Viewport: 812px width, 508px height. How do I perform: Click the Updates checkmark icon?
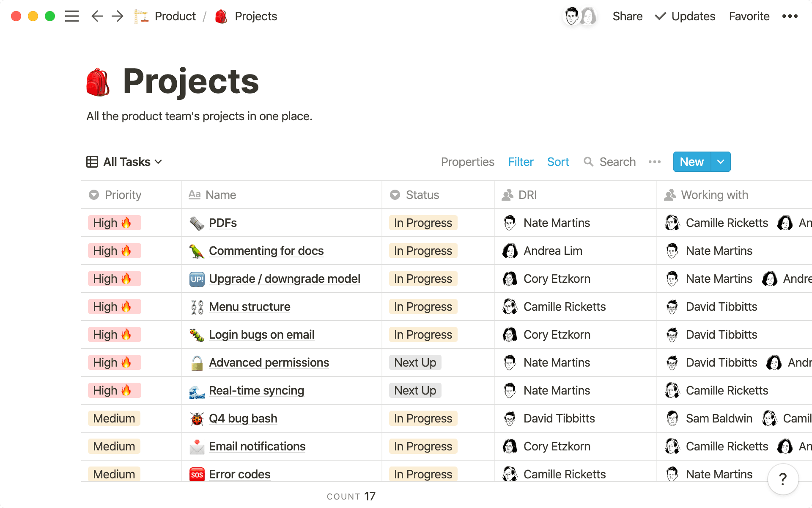click(660, 16)
